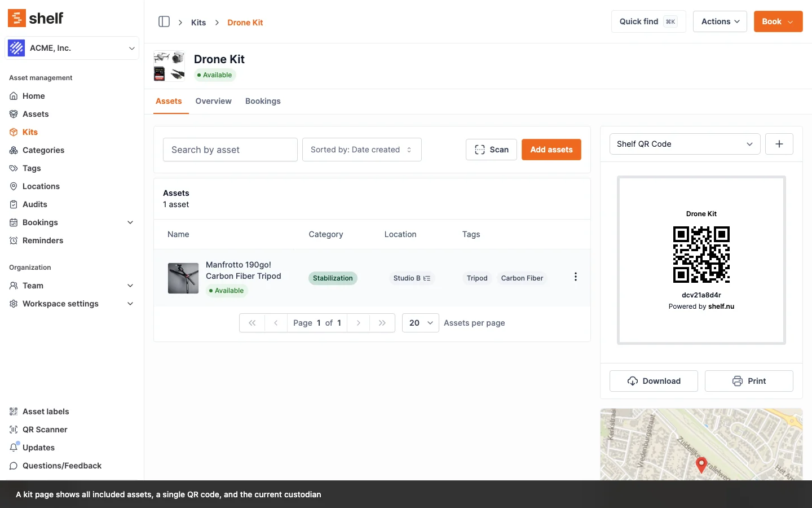Open the ACME, Inc. workspace switcher
The height and width of the screenshot is (508, 812).
72,48
